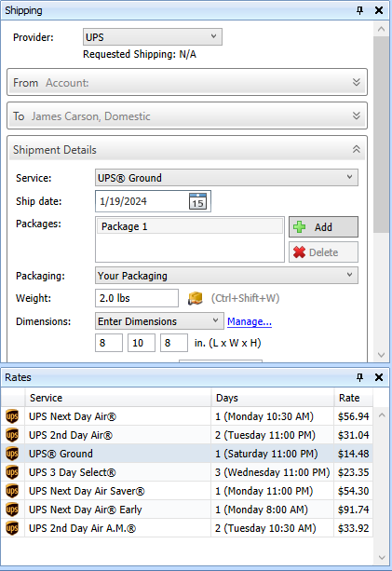The width and height of the screenshot is (392, 571).
Task: Click the Width field showing 10
Action: click(x=142, y=343)
